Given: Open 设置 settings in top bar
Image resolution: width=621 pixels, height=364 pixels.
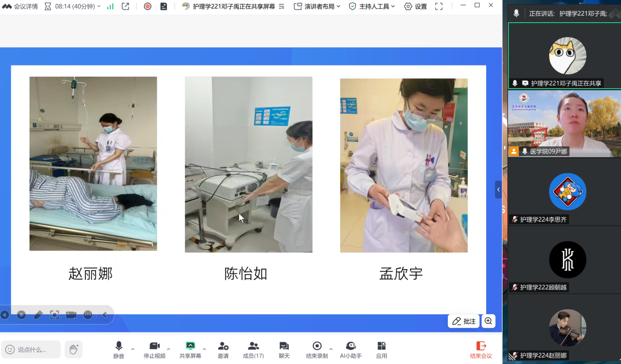Looking at the screenshot, I should pos(415,6).
